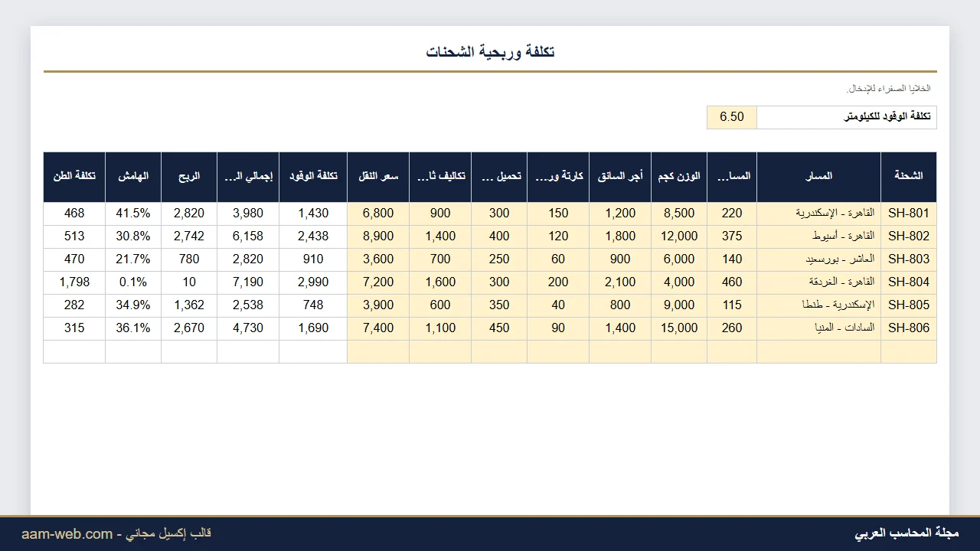Click transport price 7,200 for SH-804
This screenshot has width=980, height=551.
(x=378, y=282)
